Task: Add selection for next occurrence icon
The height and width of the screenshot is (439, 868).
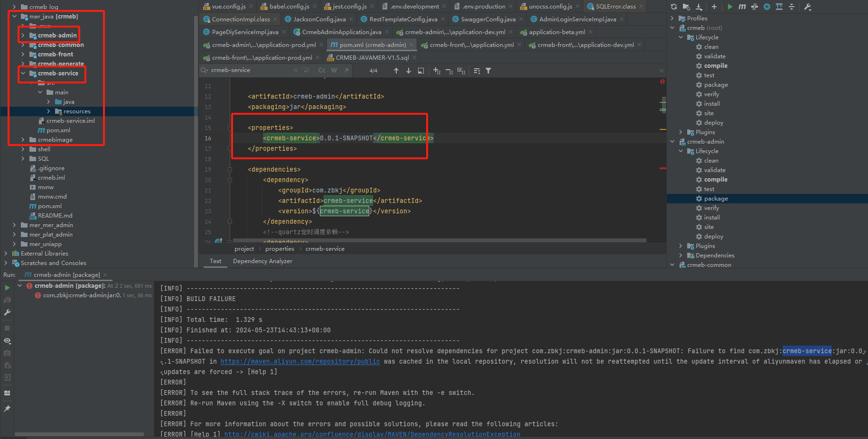Action: 437,71
